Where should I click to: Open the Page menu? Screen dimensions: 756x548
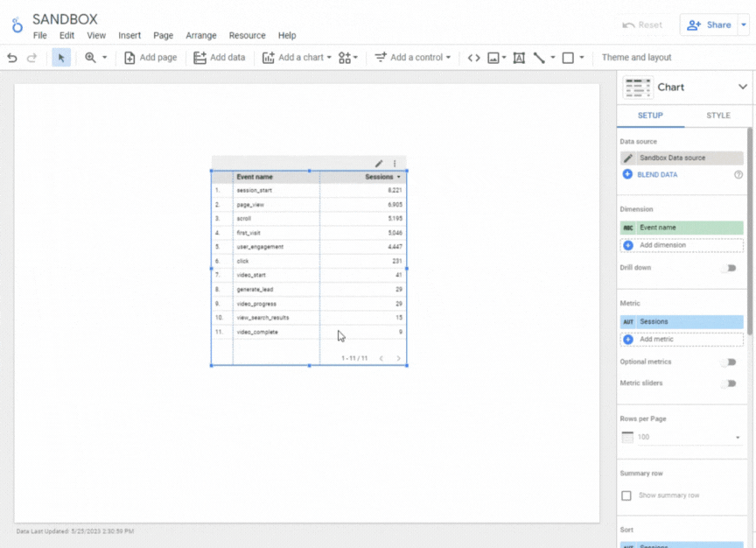pyautogui.click(x=164, y=36)
